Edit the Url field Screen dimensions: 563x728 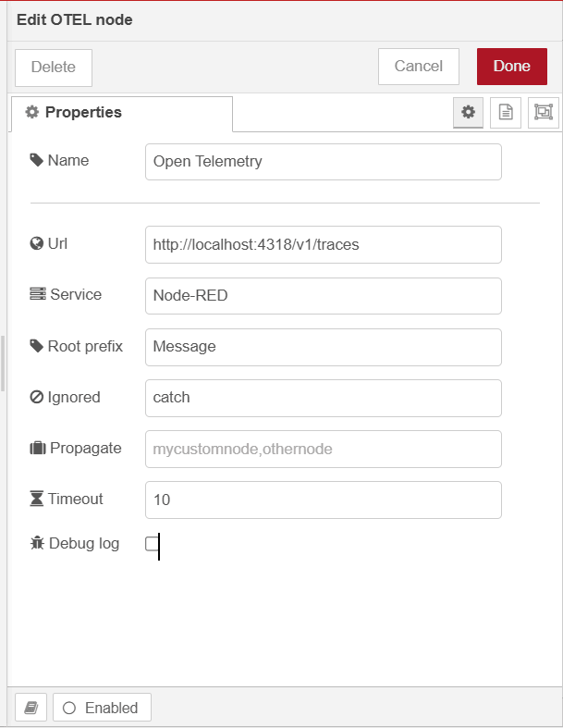click(x=323, y=245)
